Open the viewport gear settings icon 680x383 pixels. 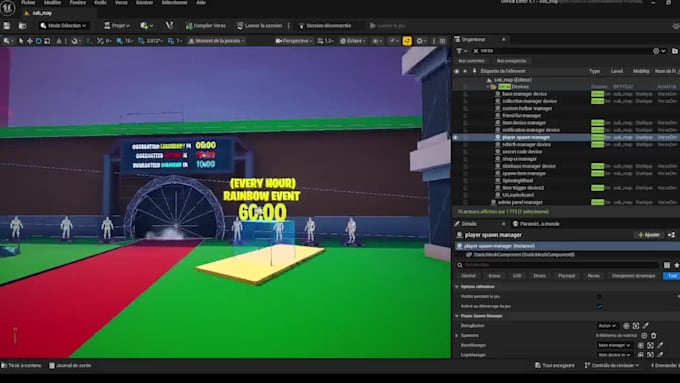420,41
